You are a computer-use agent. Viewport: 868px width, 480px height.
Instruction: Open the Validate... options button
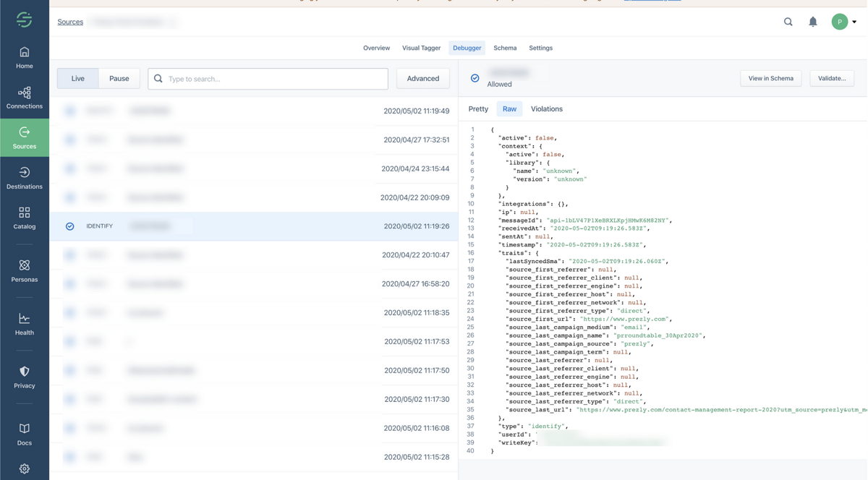click(832, 78)
